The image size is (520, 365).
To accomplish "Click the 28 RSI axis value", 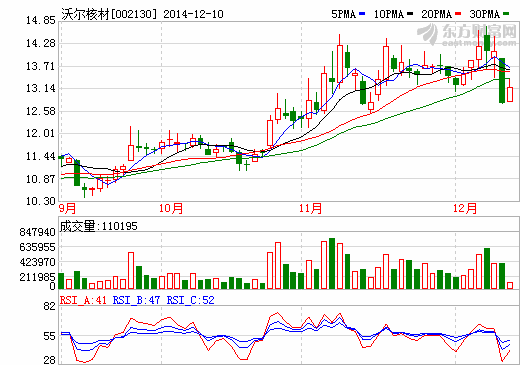I will (x=50, y=360).
